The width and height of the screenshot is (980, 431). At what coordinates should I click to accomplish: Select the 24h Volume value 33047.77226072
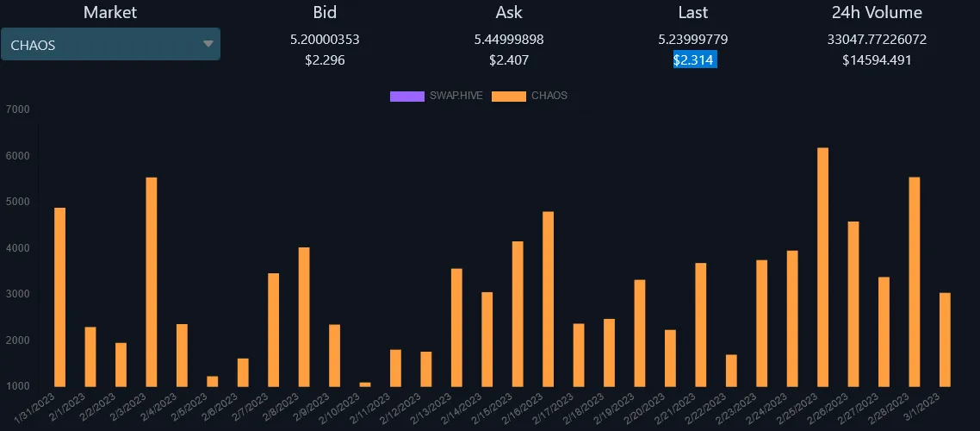(x=877, y=40)
